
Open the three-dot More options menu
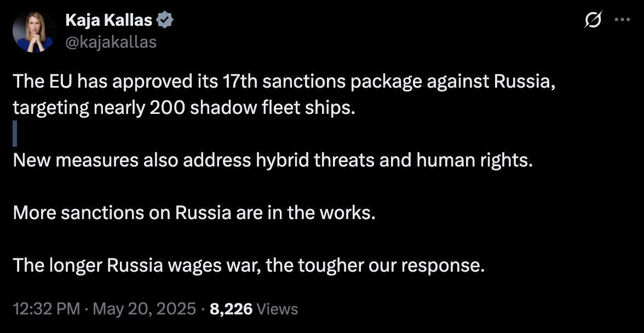coord(623,20)
